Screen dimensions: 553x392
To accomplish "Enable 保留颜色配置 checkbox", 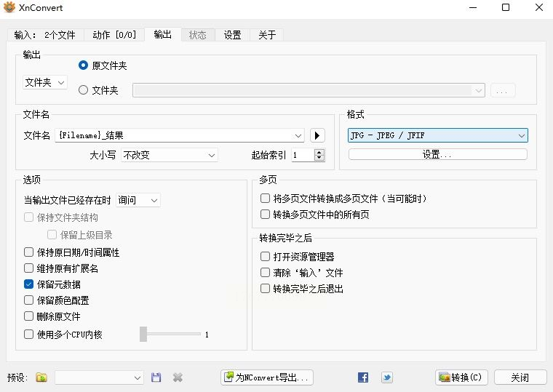I will [x=28, y=300].
